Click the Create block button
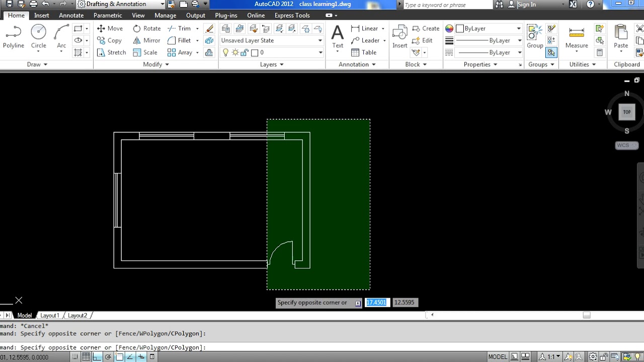The height and width of the screenshot is (362, 644). (x=426, y=29)
